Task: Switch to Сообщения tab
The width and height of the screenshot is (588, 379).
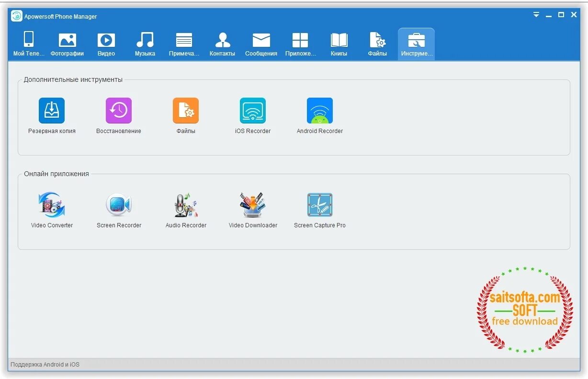Action: point(261,44)
